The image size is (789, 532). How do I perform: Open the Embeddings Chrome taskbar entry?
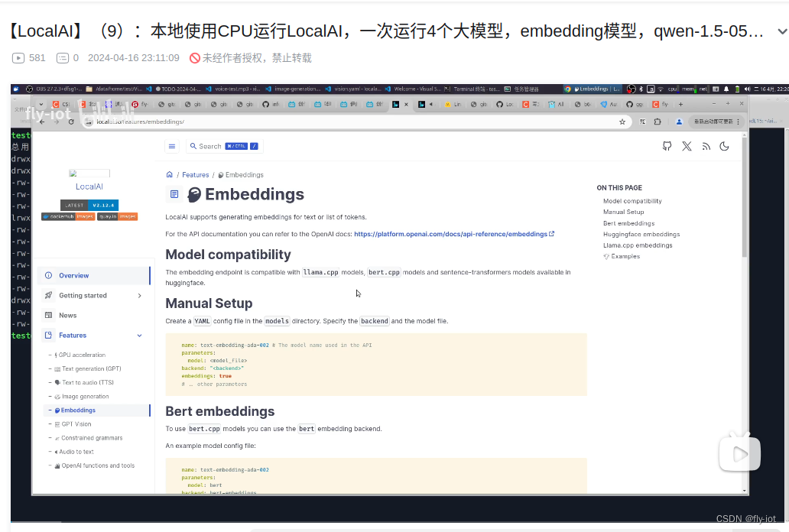593,89
